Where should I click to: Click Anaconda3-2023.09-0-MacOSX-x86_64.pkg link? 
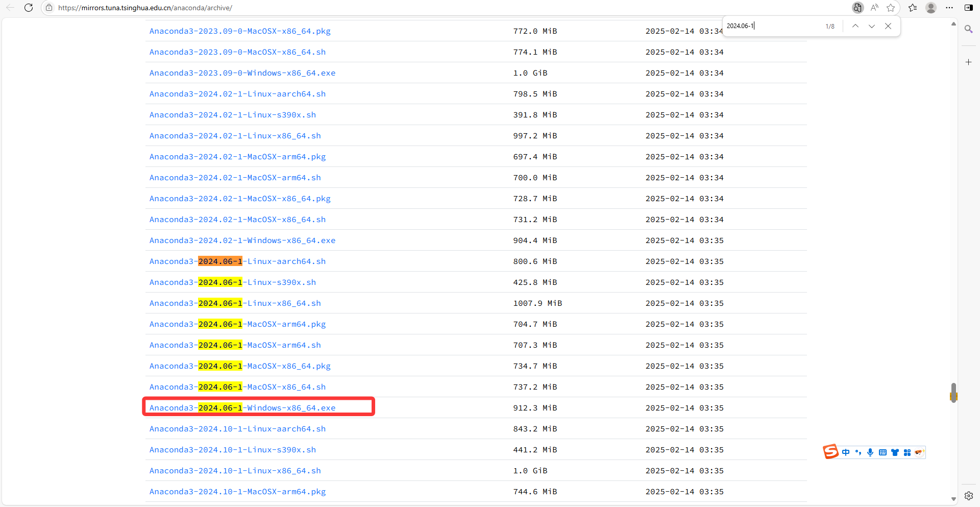click(x=240, y=31)
